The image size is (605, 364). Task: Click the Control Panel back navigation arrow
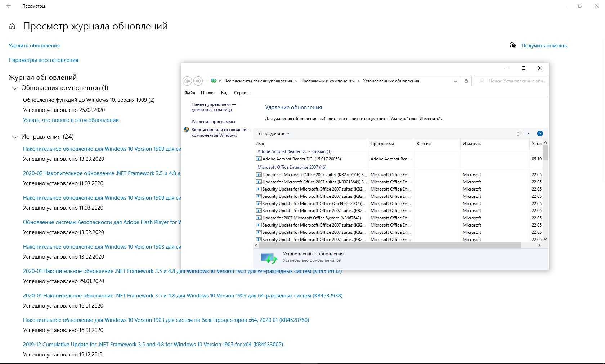(187, 81)
